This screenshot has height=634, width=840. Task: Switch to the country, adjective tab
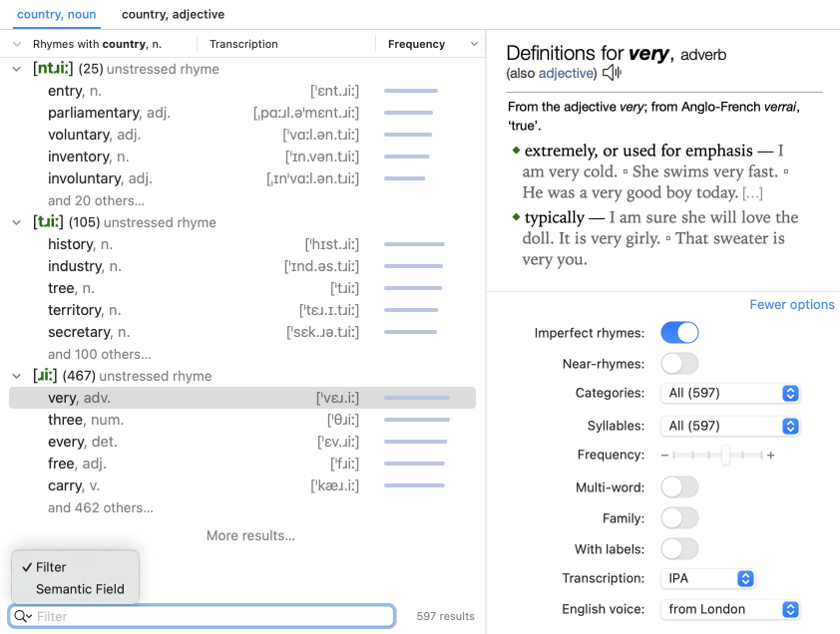pos(173,15)
